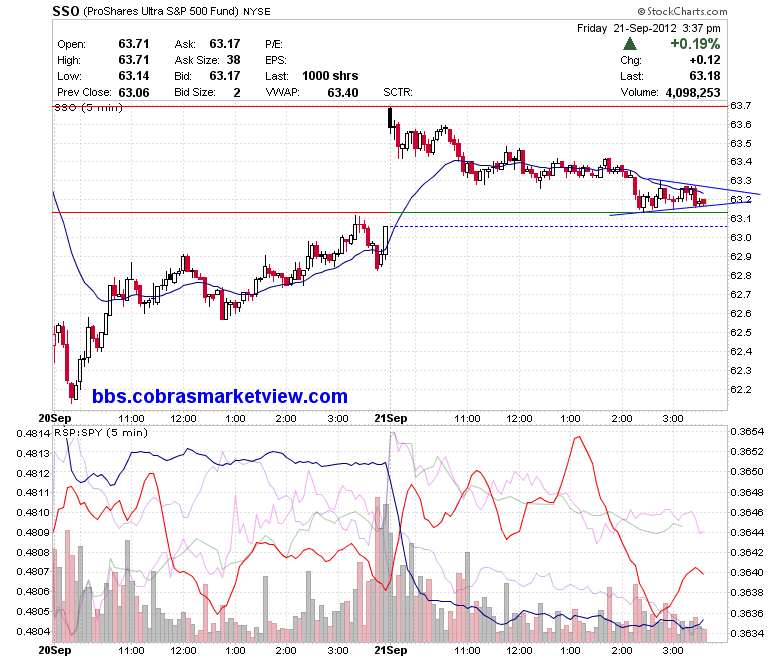Click the RSP:SPY (5 min) indicator label

click(101, 433)
